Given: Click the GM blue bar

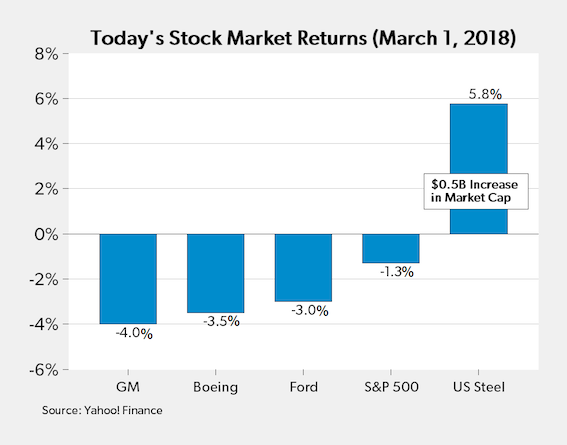Looking at the screenshot, I should (x=128, y=279).
